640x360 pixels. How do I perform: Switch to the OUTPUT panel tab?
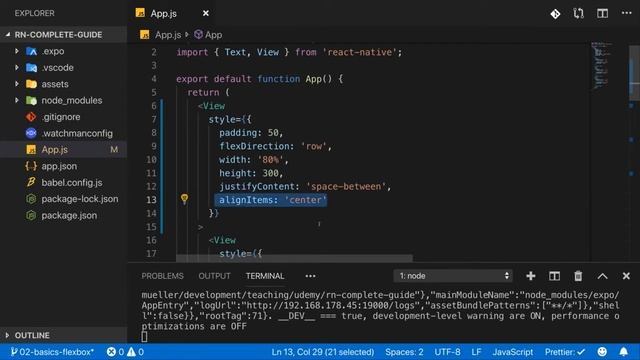(x=214, y=276)
